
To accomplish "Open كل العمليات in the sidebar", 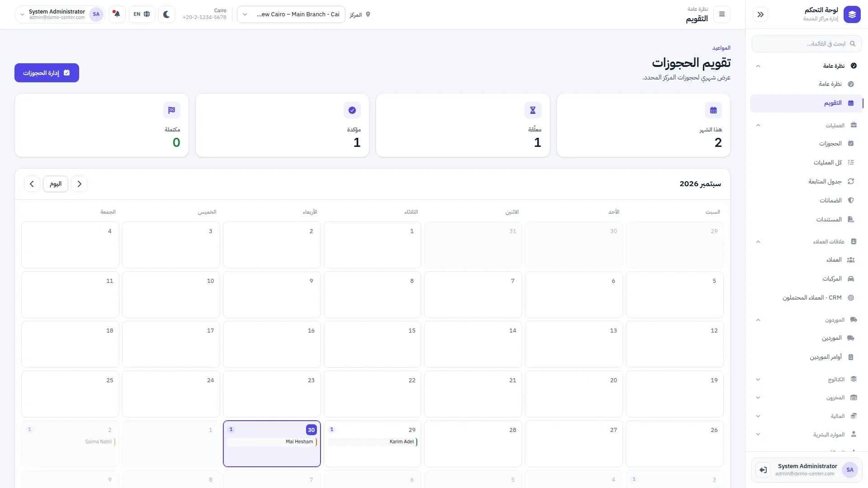I will 807,163.
